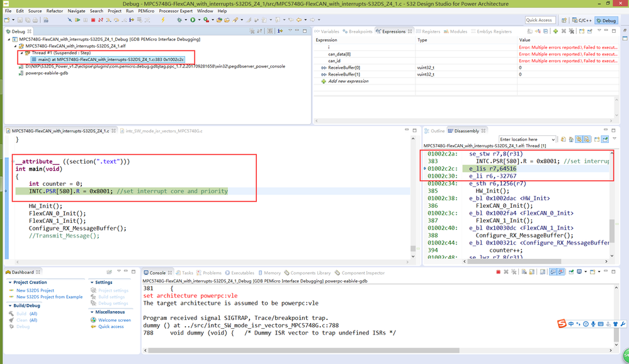Switch to the Registers tab

pos(428,31)
